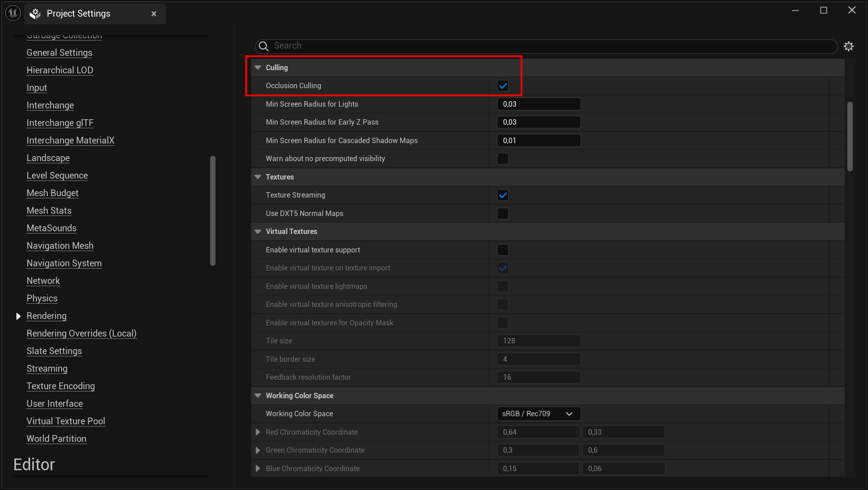Click the Unreal Engine logo icon
Image resolution: width=868 pixels, height=490 pixels.
click(x=12, y=13)
